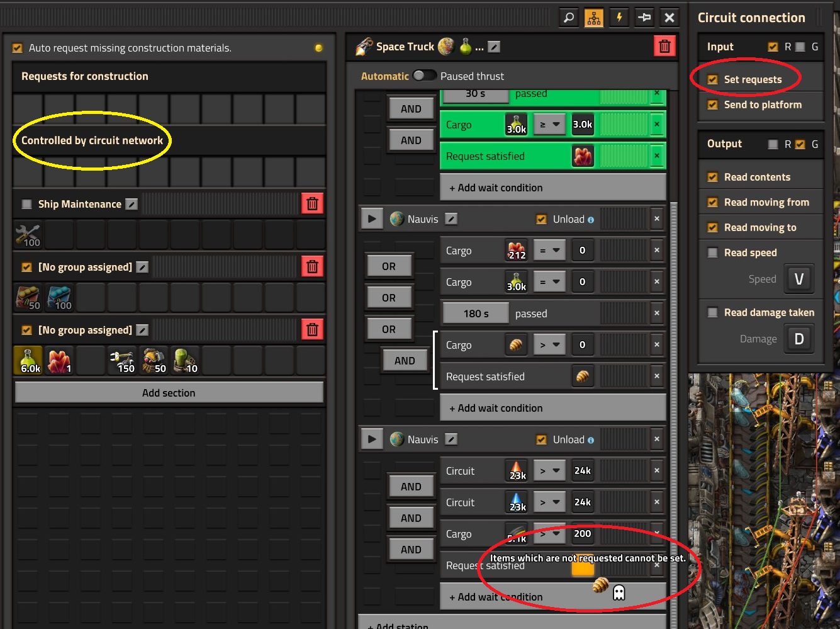Add wait condition under first Nauvis stop

(x=553, y=408)
